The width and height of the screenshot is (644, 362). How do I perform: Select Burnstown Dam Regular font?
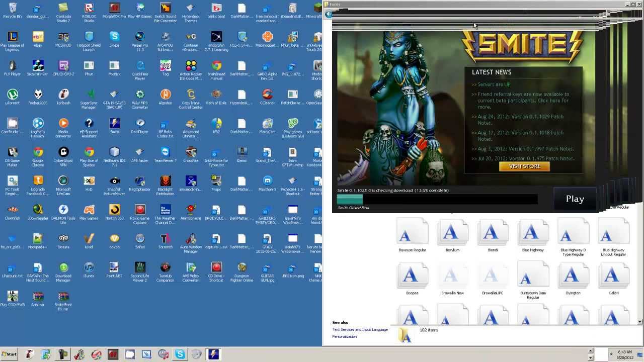(x=533, y=281)
